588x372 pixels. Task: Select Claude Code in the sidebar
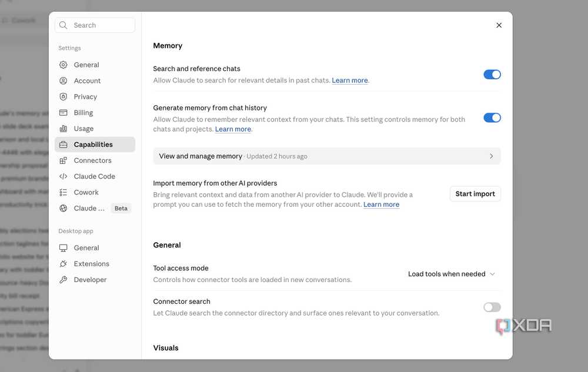pyautogui.click(x=95, y=176)
